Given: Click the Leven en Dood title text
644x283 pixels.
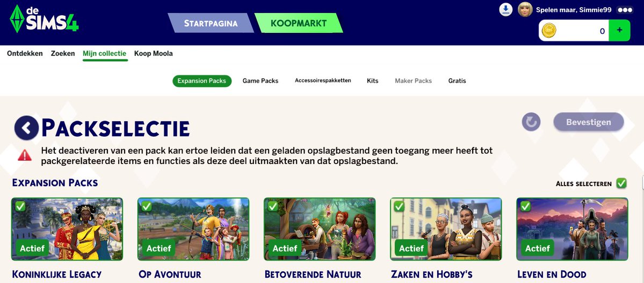Looking at the screenshot, I should click(x=552, y=274).
